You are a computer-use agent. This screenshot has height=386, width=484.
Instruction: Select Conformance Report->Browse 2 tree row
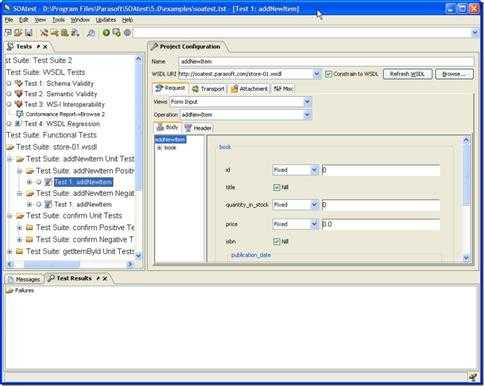click(65, 114)
